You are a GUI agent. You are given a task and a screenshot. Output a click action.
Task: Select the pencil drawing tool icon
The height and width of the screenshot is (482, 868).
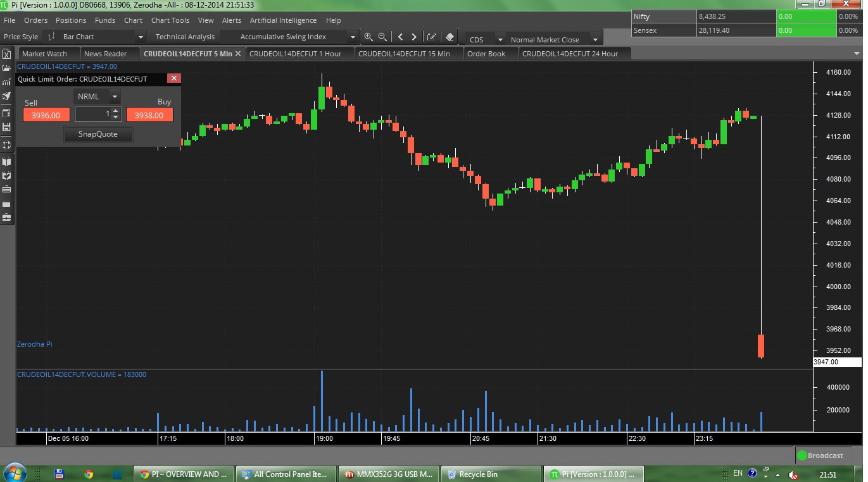(x=432, y=37)
